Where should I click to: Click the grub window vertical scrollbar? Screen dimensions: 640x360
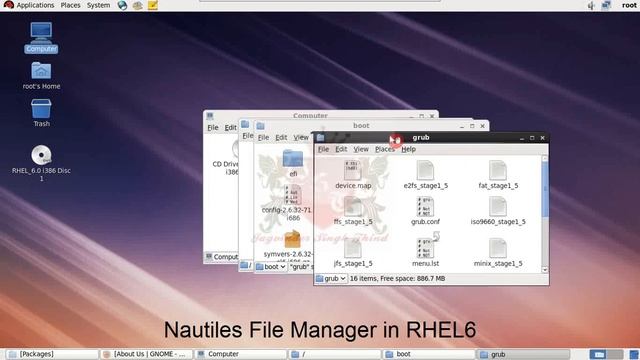point(544,189)
